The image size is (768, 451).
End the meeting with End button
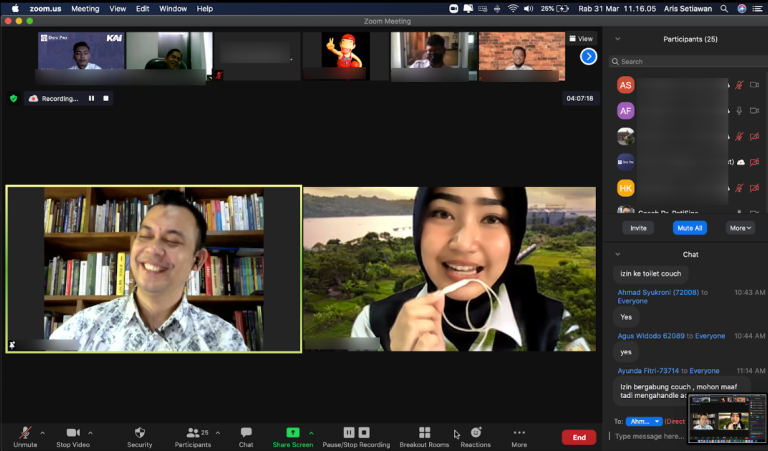tap(579, 437)
